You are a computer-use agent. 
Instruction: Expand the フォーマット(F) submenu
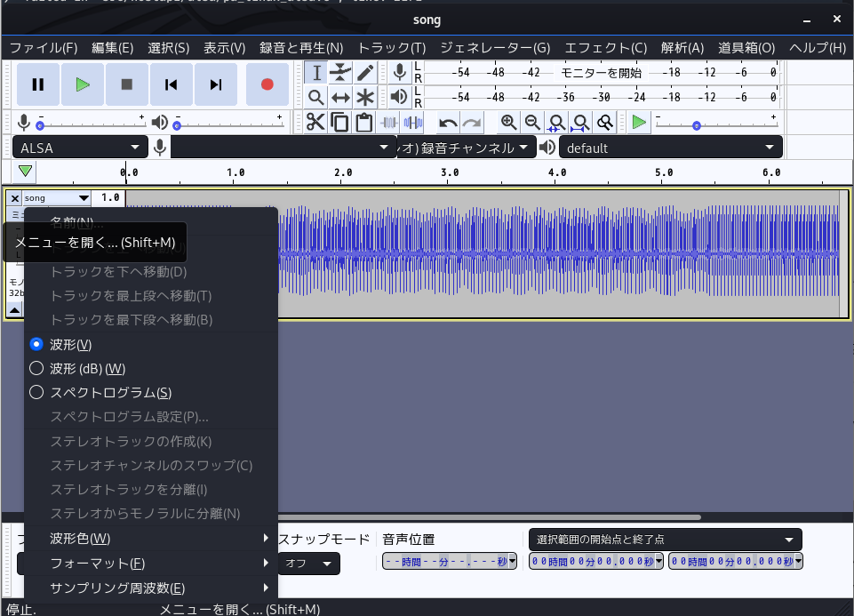click(x=151, y=563)
